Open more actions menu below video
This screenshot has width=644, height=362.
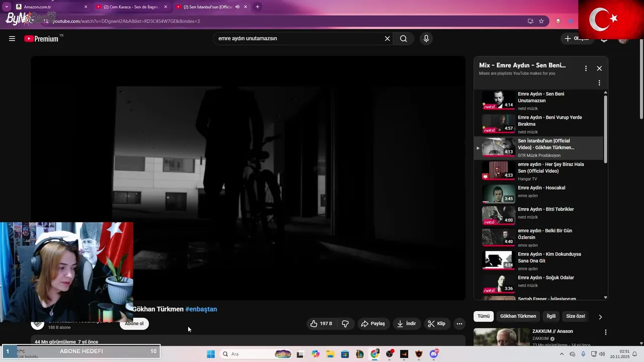[459, 324]
